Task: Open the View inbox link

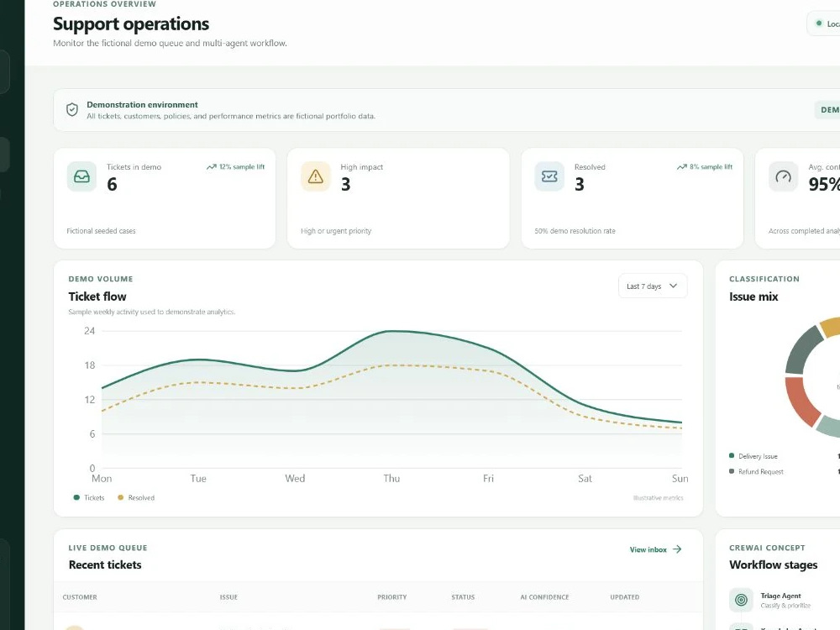Action: [x=656, y=549]
